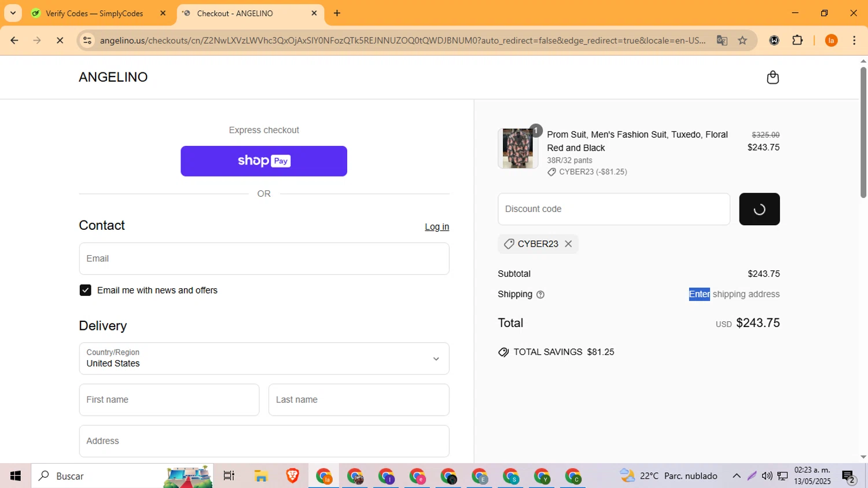The height and width of the screenshot is (488, 868).
Task: Open the volume control icon
Action: coord(767,476)
